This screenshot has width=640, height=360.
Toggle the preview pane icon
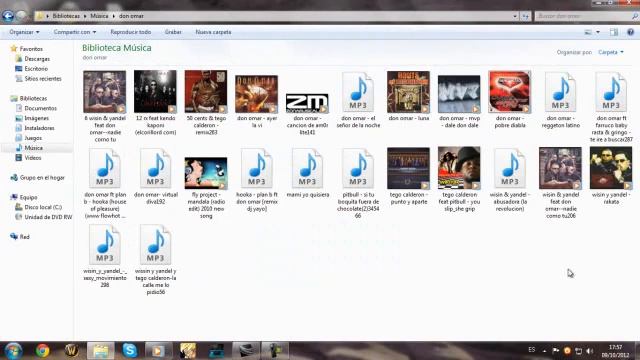(614, 32)
